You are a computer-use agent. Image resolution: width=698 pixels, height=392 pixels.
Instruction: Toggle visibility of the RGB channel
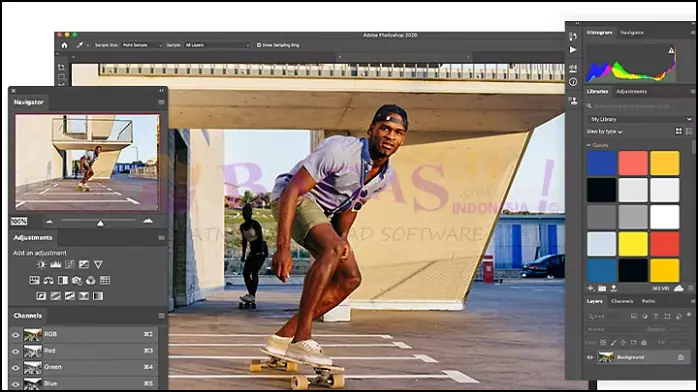click(16, 335)
